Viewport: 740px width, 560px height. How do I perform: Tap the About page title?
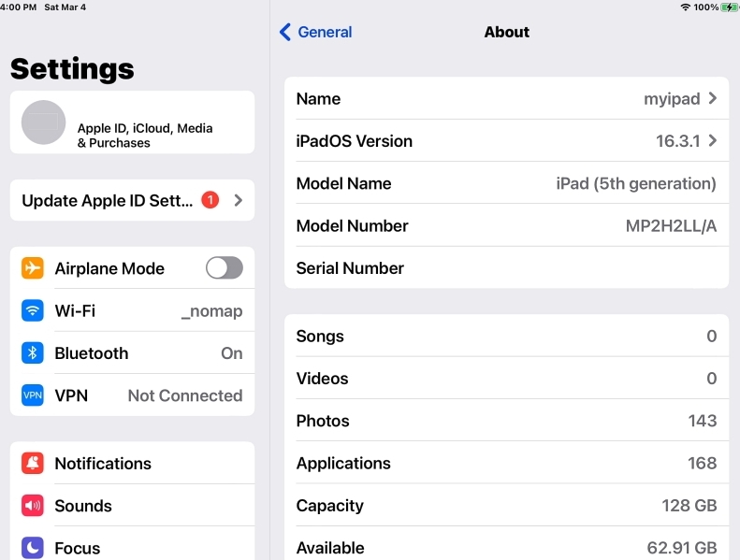(x=507, y=32)
